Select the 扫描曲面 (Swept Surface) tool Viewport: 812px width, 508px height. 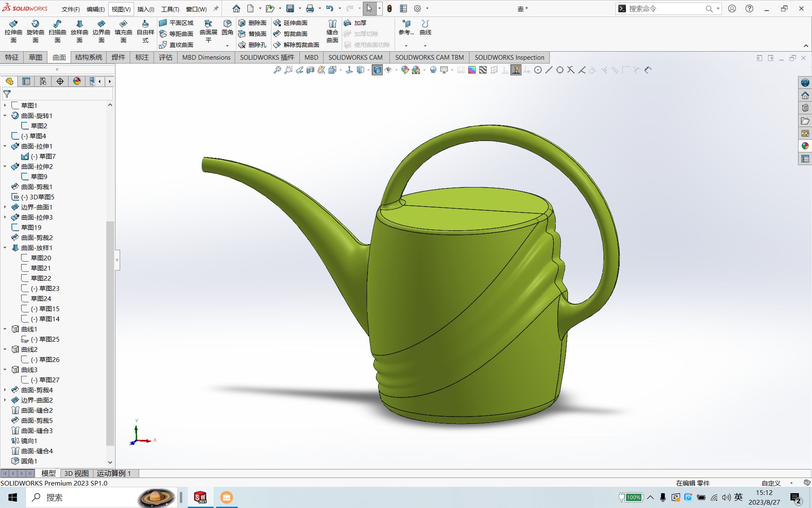(57, 31)
